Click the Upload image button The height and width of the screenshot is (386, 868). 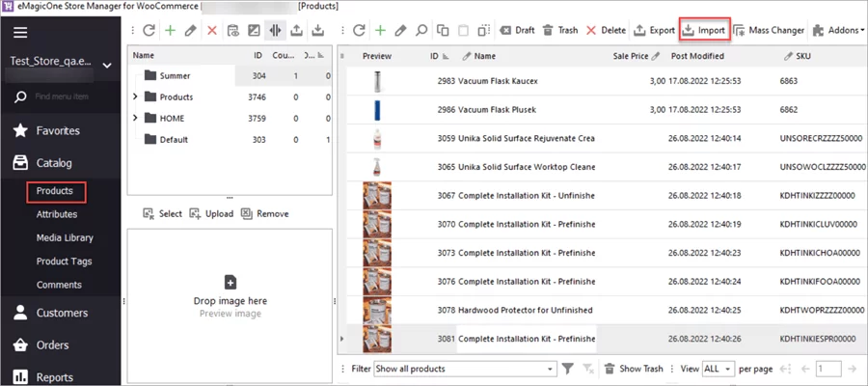click(x=211, y=213)
